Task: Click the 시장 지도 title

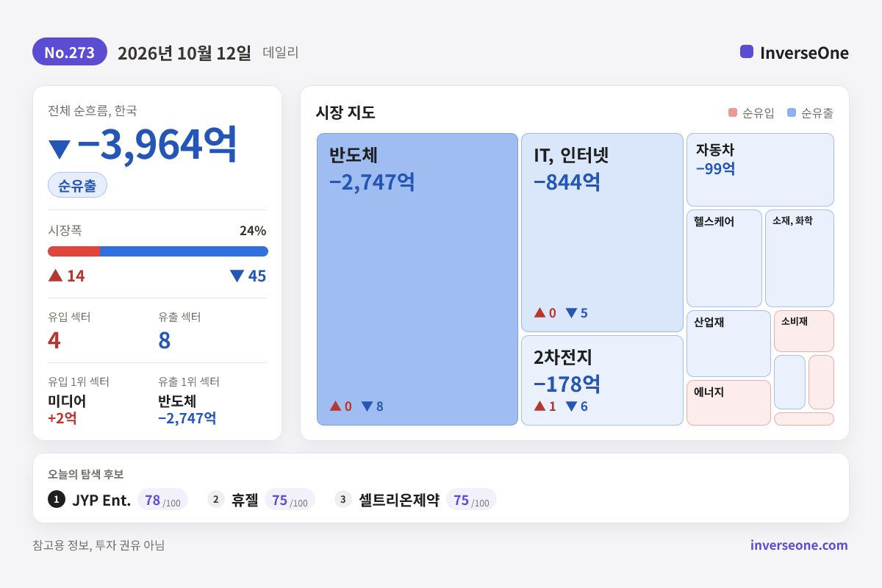Action: 345,112
